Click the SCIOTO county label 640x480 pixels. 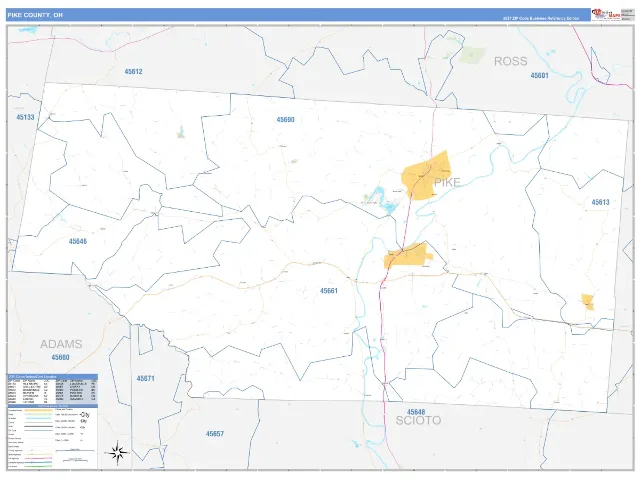click(x=418, y=420)
